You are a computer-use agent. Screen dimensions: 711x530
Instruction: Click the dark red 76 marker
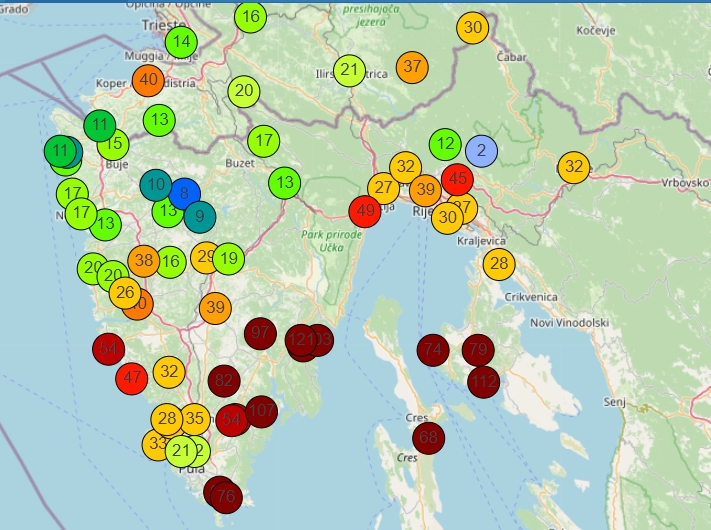pyautogui.click(x=226, y=496)
